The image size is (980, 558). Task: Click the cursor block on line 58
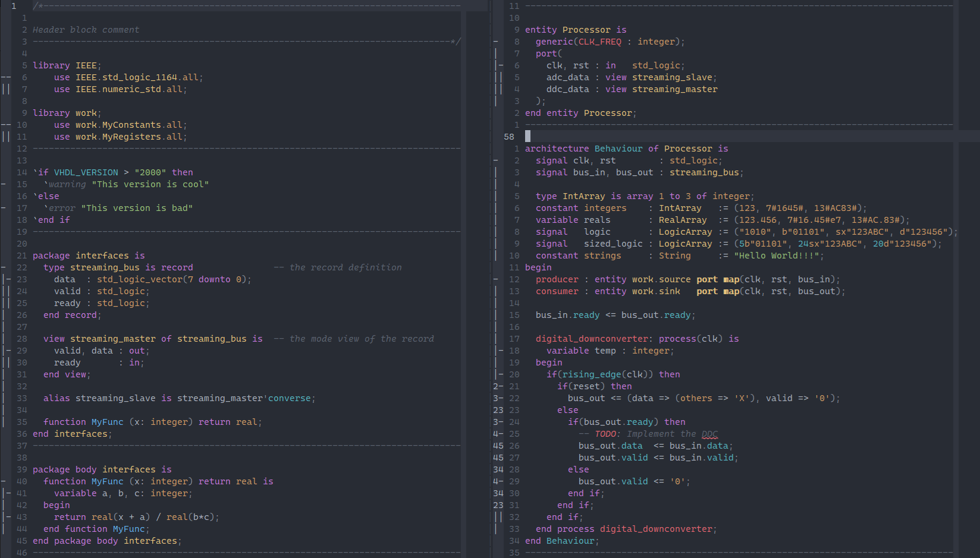[x=527, y=137]
